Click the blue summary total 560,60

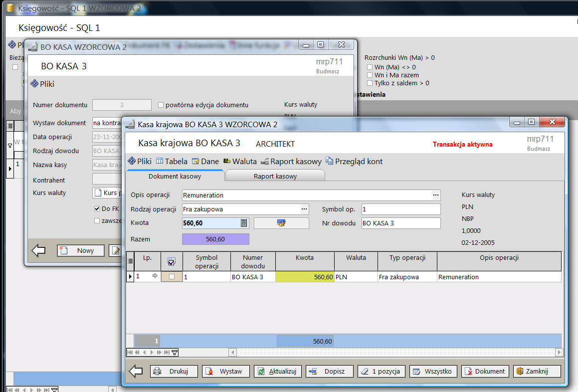[305, 341]
